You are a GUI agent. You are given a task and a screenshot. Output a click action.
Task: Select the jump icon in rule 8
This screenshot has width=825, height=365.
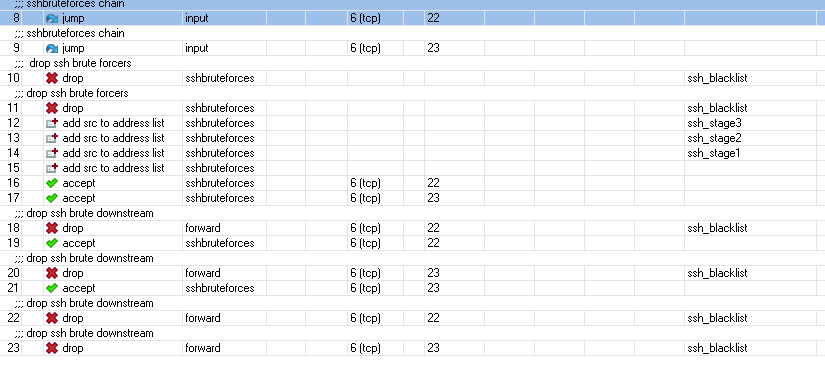pos(52,19)
